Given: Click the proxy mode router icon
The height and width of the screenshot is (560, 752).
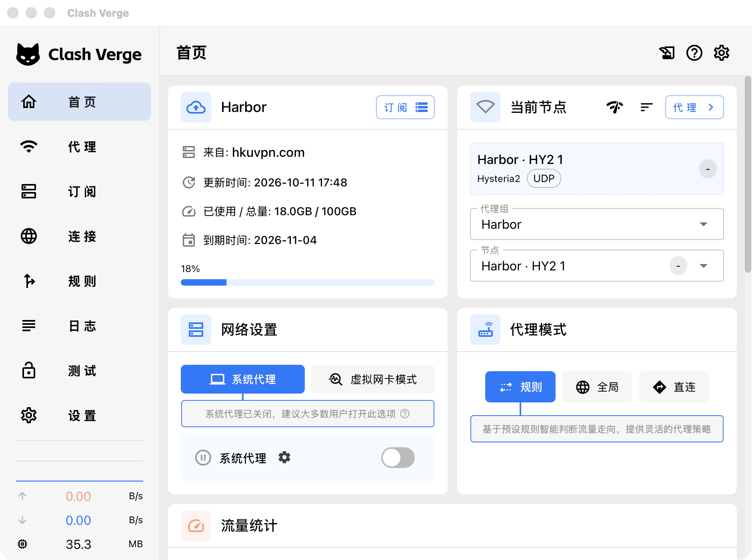Looking at the screenshot, I should 485,330.
